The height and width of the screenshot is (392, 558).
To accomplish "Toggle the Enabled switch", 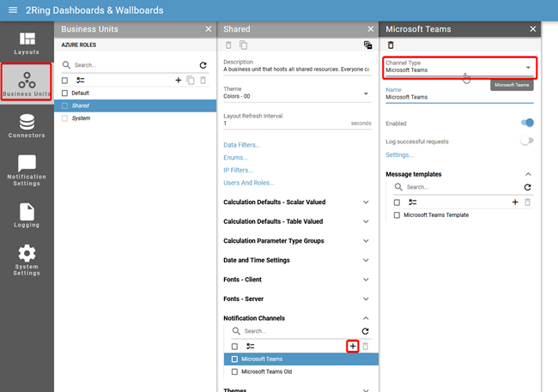I will point(527,124).
